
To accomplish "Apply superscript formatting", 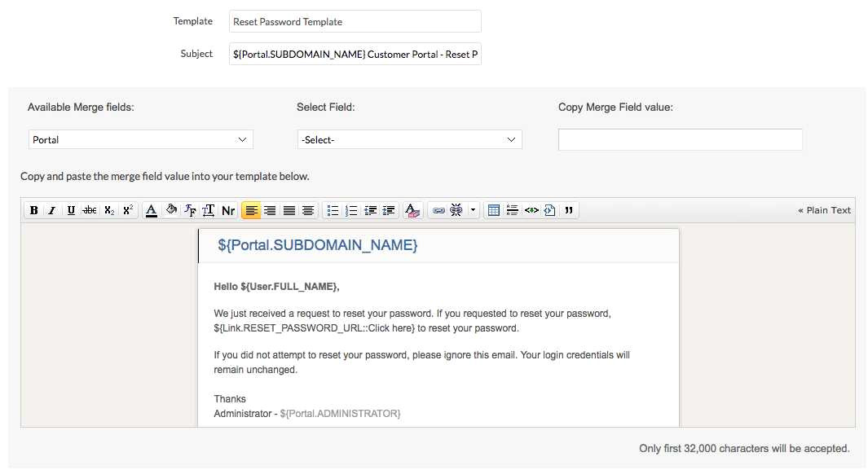I will click(x=126, y=209).
